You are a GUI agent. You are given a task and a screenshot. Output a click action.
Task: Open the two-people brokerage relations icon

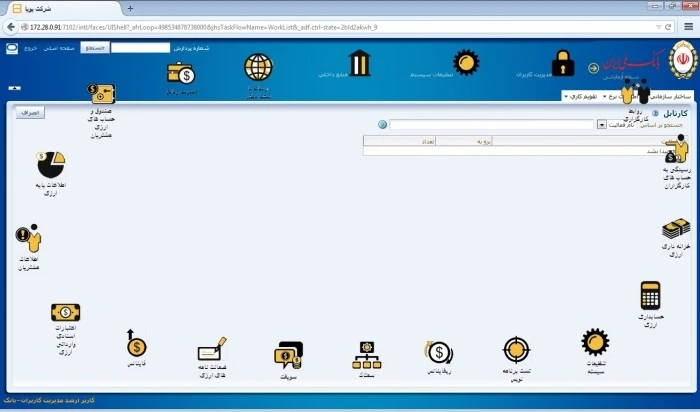coord(636,91)
